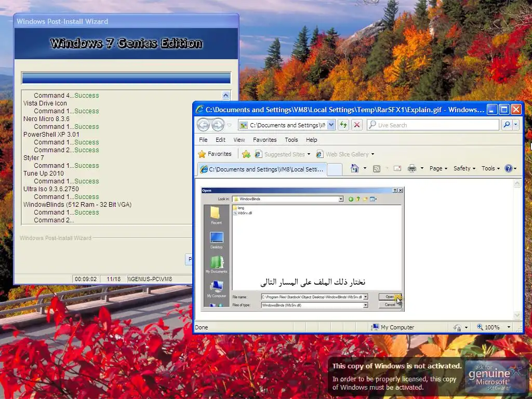This screenshot has height=399, width=532.
Task: Click the Refresh icon by the address bar
Action: (x=343, y=125)
